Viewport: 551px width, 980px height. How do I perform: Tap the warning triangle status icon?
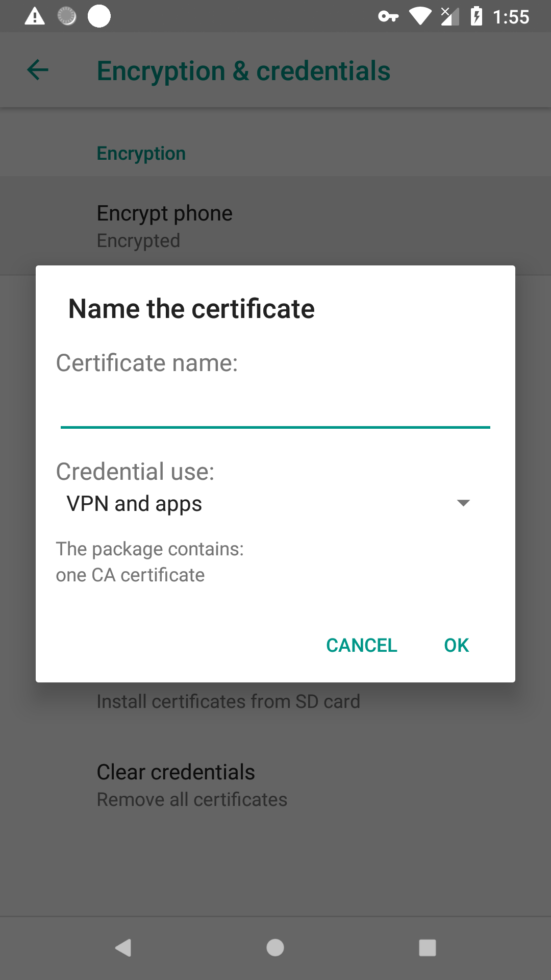click(x=35, y=16)
